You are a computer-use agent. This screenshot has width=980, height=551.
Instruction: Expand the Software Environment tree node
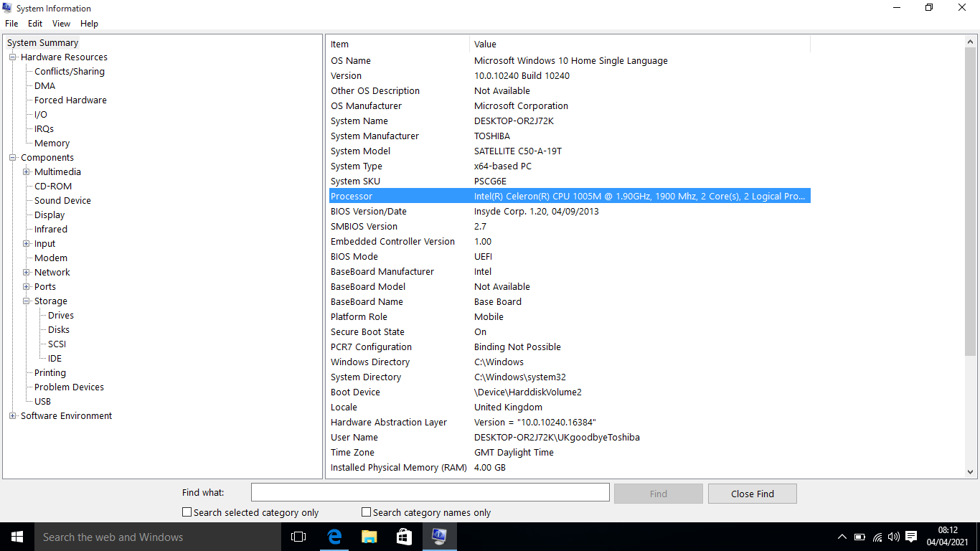point(12,416)
